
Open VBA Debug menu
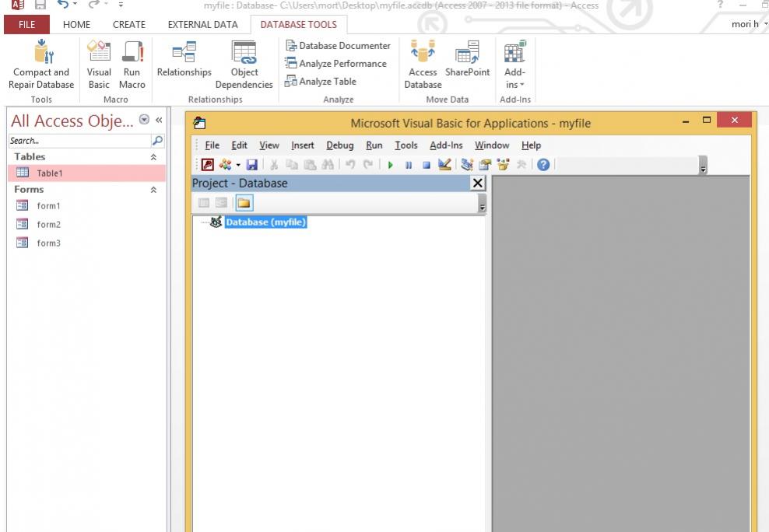[340, 145]
